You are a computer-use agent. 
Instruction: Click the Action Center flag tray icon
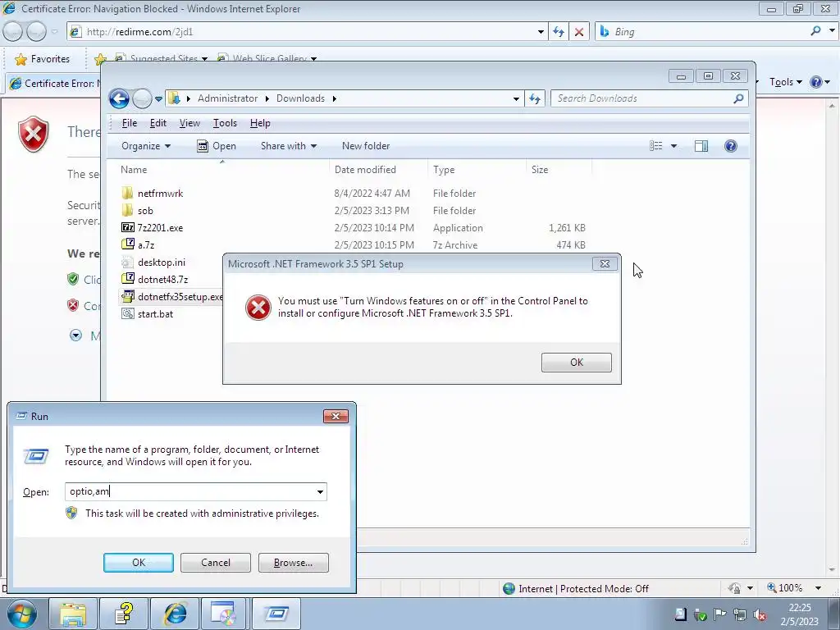(x=719, y=614)
